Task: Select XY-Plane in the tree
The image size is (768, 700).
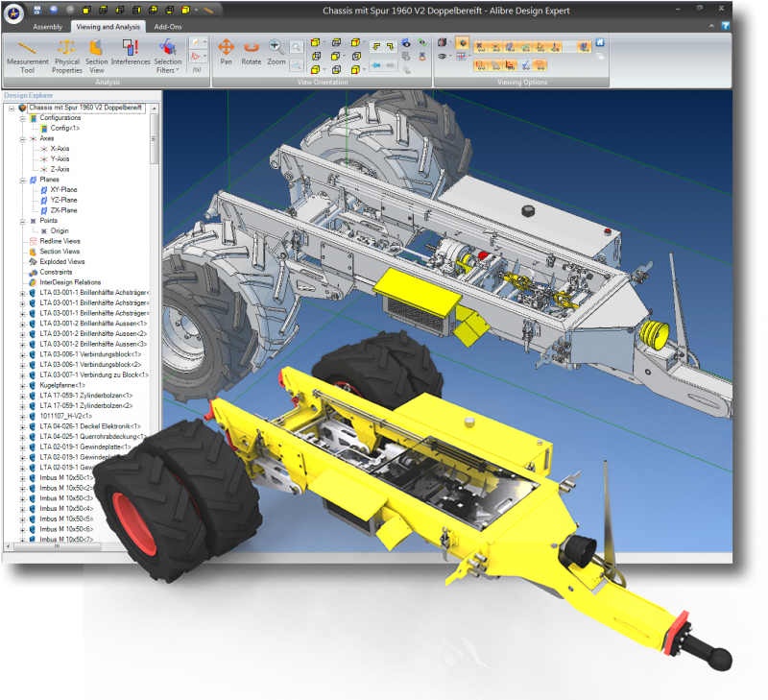Action: tap(63, 189)
